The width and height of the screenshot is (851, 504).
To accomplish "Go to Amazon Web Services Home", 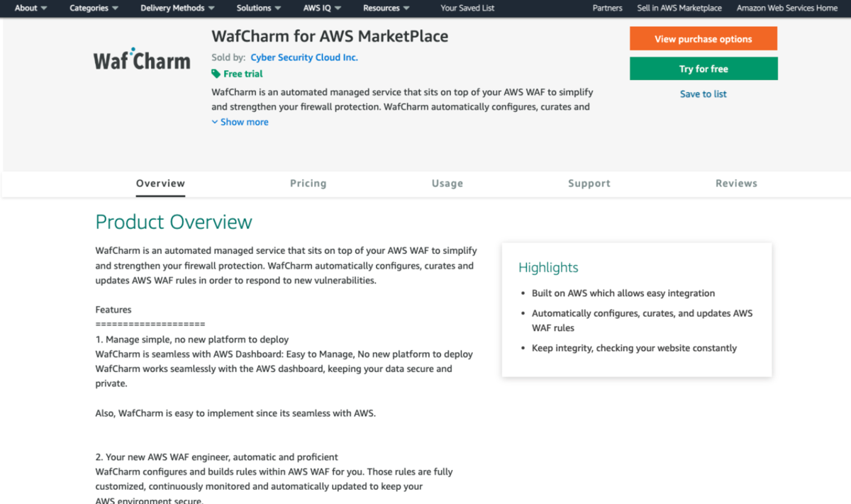I will point(787,9).
